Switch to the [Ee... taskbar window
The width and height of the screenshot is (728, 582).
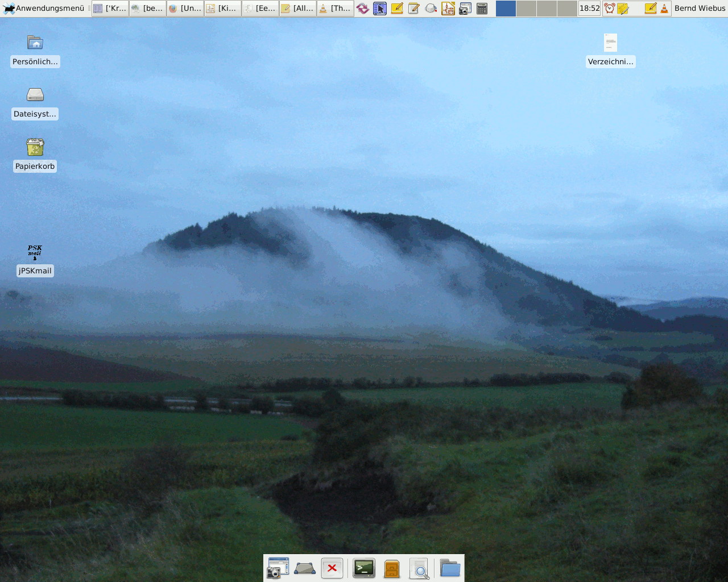[x=260, y=8]
